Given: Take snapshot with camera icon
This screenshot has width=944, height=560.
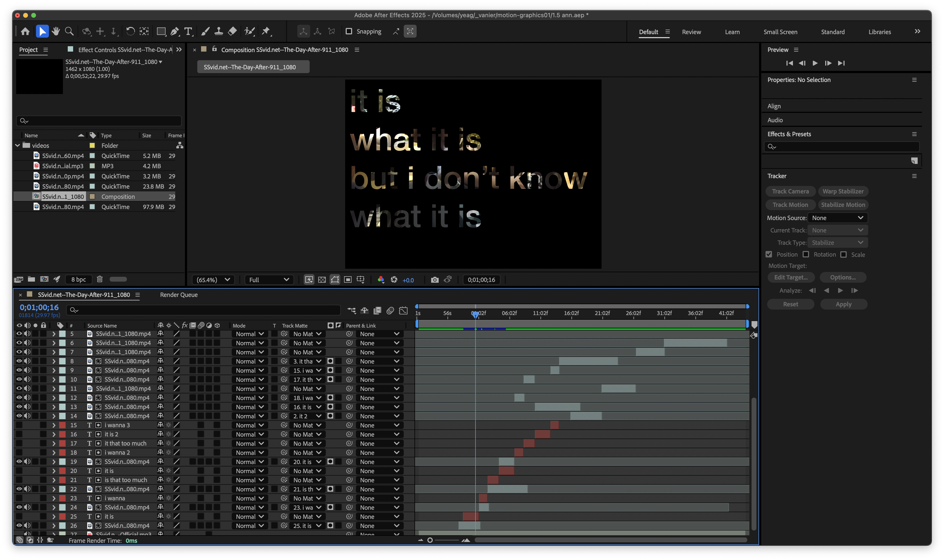Looking at the screenshot, I should coord(435,280).
